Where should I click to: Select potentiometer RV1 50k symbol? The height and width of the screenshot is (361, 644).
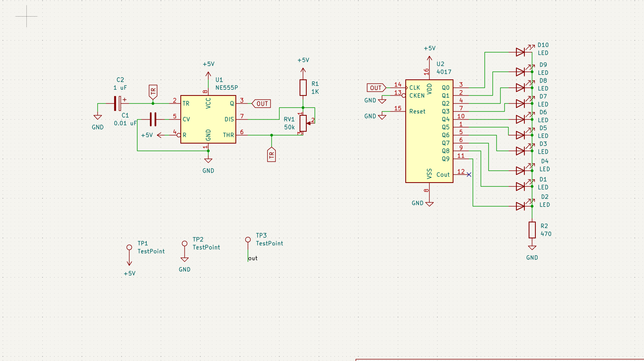(303, 123)
